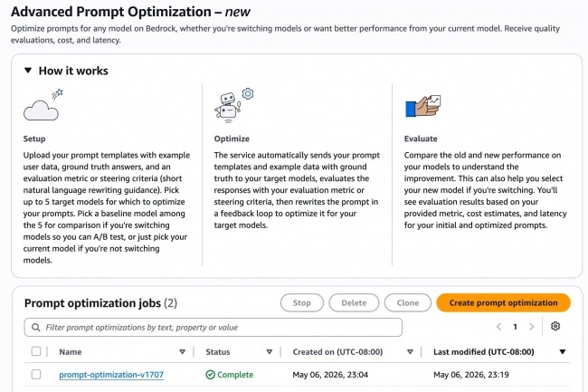Click the Optimize step heading
588x392 pixels.
[x=232, y=139]
